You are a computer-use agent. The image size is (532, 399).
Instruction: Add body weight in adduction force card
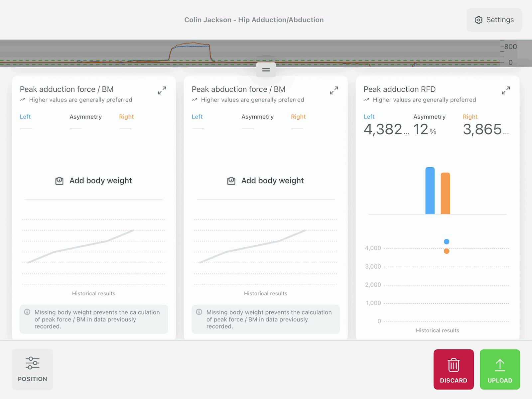point(94,181)
